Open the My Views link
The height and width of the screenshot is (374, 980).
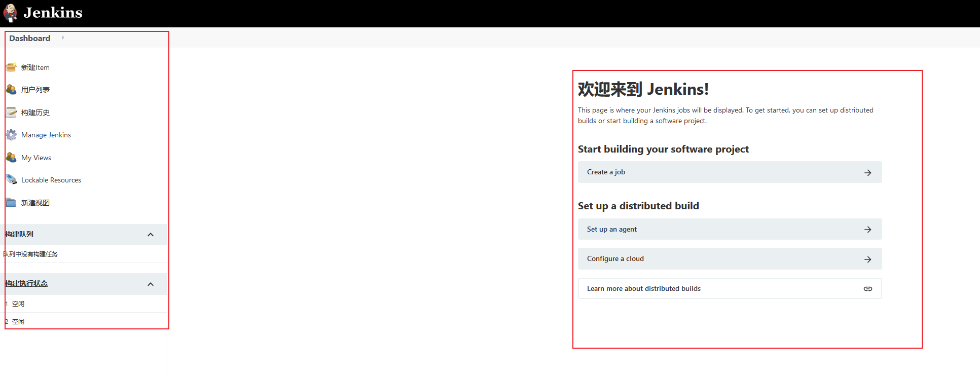coord(37,158)
